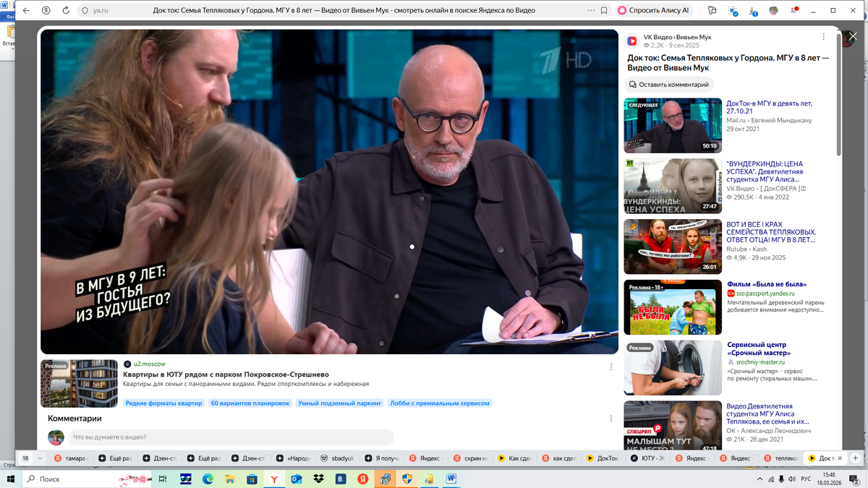Click the main video player frame
Viewport: 868px width, 488px height.
(x=330, y=192)
